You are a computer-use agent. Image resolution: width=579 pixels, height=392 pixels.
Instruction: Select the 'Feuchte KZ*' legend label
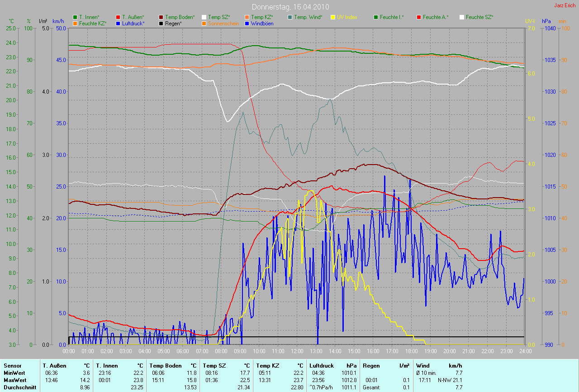92,23
